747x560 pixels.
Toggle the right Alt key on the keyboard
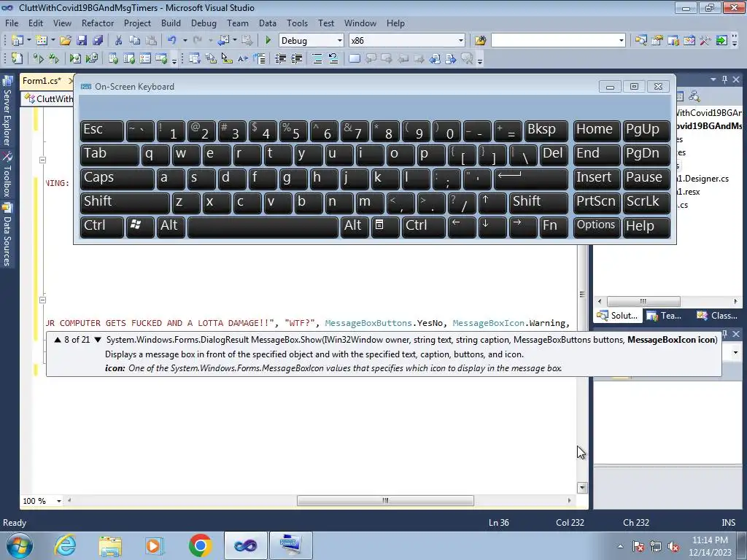354,226
